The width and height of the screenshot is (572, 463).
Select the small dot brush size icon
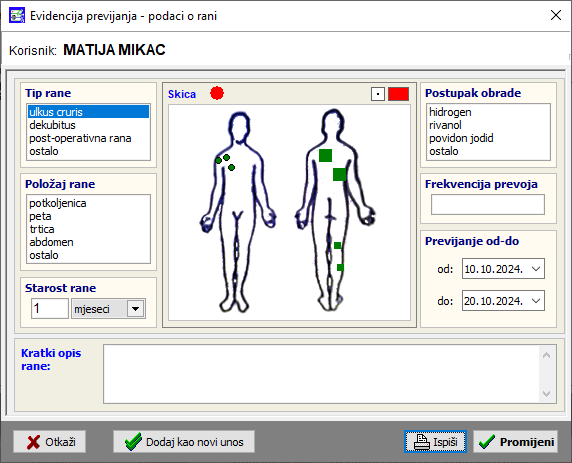[x=378, y=94]
